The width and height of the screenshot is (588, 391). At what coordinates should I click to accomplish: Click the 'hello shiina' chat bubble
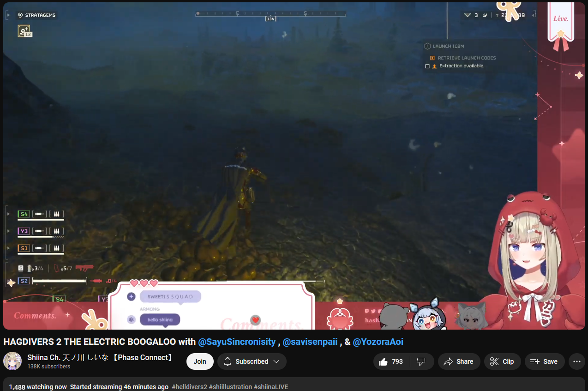coord(160,319)
